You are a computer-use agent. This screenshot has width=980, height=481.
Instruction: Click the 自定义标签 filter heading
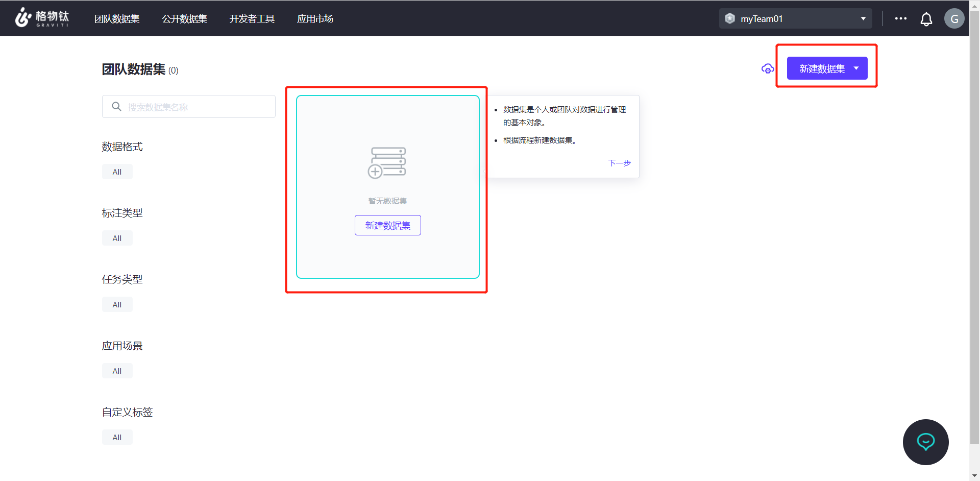pyautogui.click(x=127, y=412)
